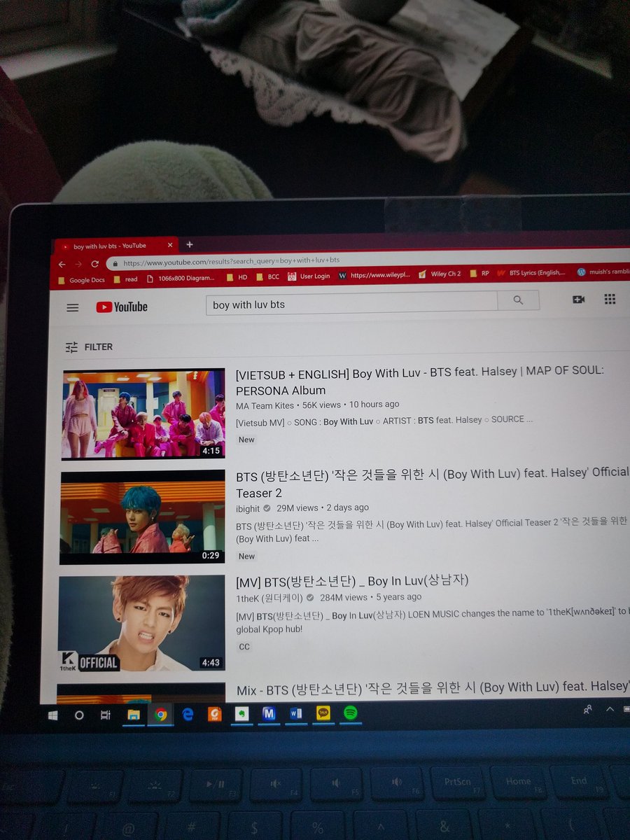Click the '284M views' text
Image resolution: width=630 pixels, height=840 pixels.
tap(343, 597)
